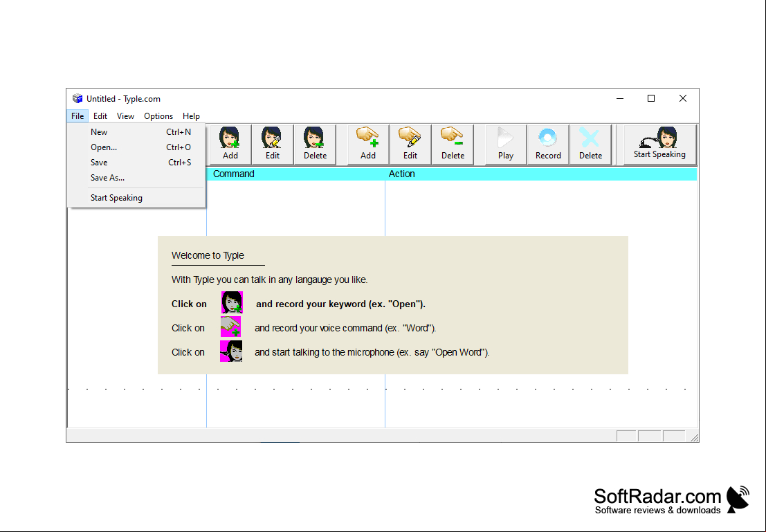Choose Save As... from the File menu
This screenshot has height=532, width=766.
(136, 177)
